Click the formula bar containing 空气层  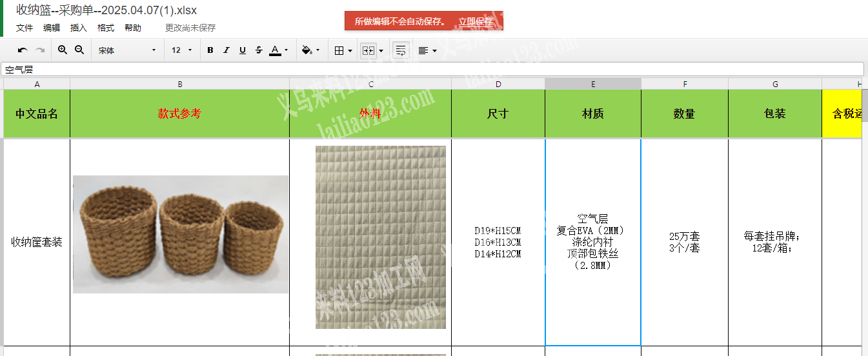pyautogui.click(x=432, y=69)
